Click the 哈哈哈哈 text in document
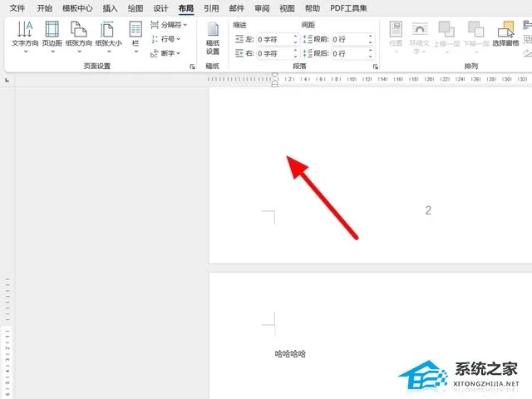The image size is (532, 399). (290, 354)
